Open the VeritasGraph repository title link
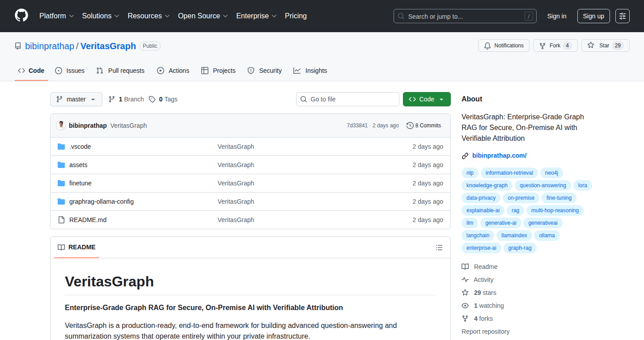This screenshot has height=340, width=644. pyautogui.click(x=108, y=46)
